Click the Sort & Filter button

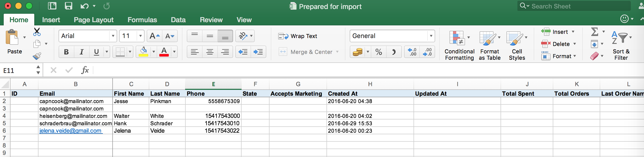point(621,45)
